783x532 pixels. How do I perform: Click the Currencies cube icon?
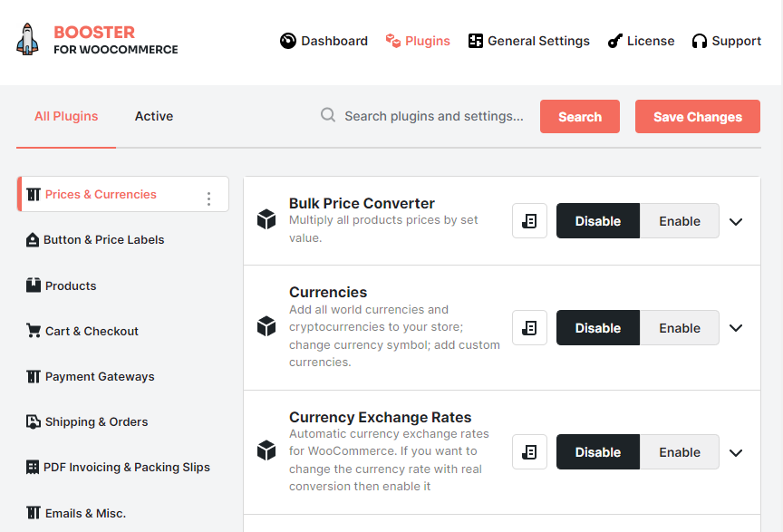[x=266, y=326]
